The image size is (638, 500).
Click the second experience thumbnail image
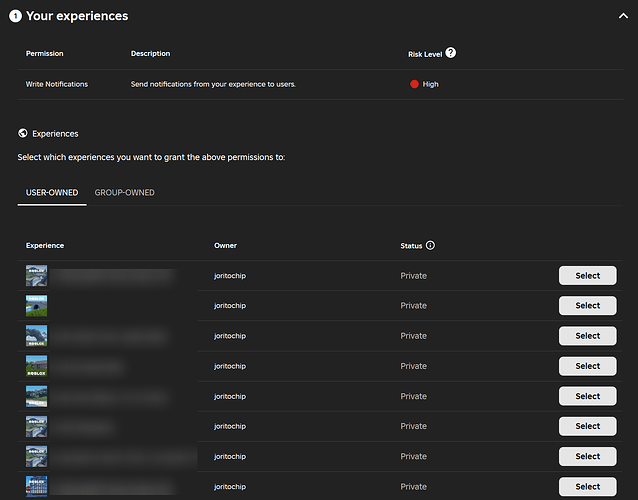pos(37,306)
